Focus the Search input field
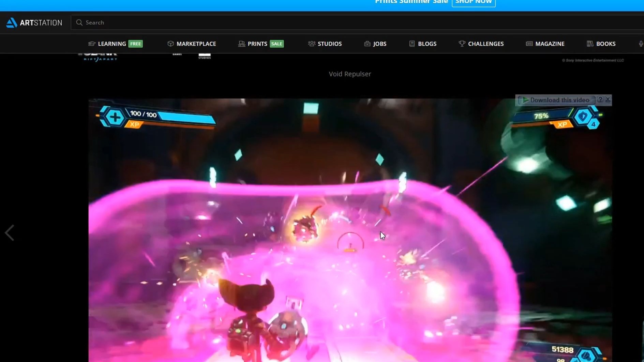This screenshot has width=644, height=362. click(x=357, y=22)
